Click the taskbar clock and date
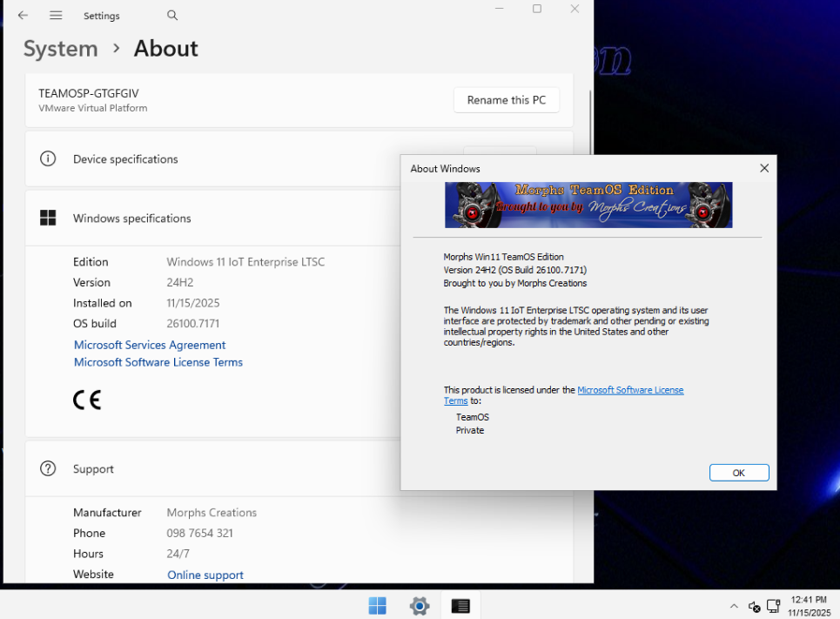 (808, 606)
